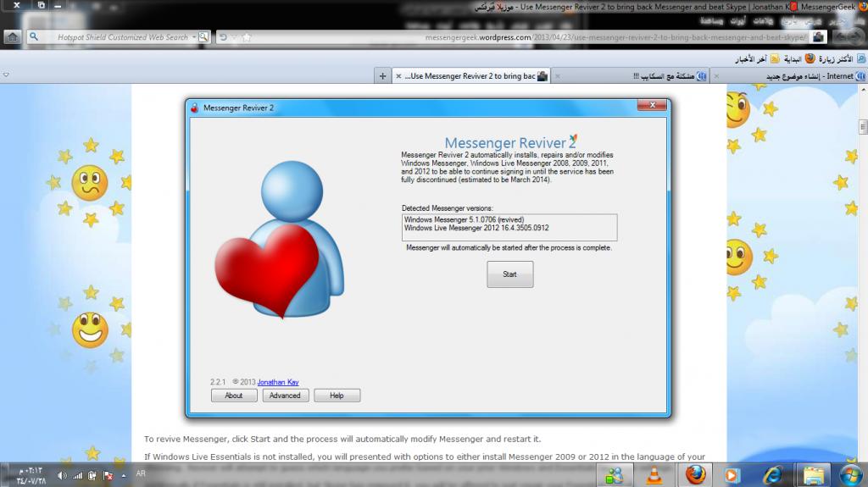Screen dimensions: 868x487
Task: Follow the Jonathan Kay link
Action: pos(277,382)
